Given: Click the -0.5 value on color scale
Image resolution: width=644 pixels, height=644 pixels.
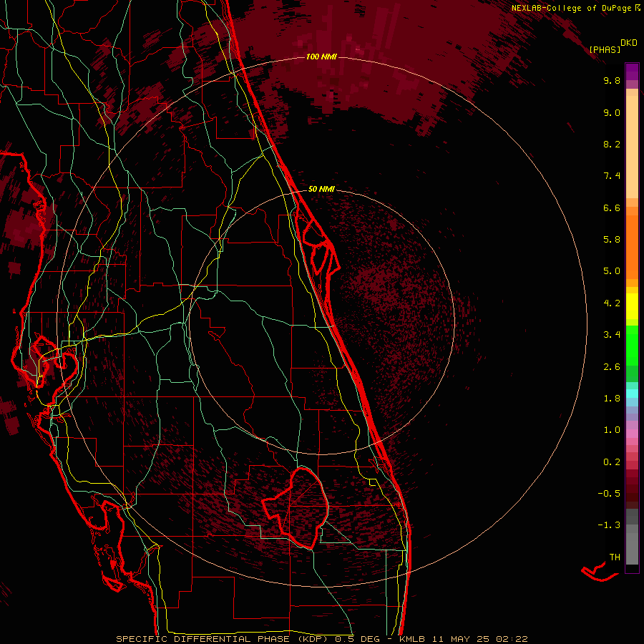Looking at the screenshot, I should pos(609,494).
